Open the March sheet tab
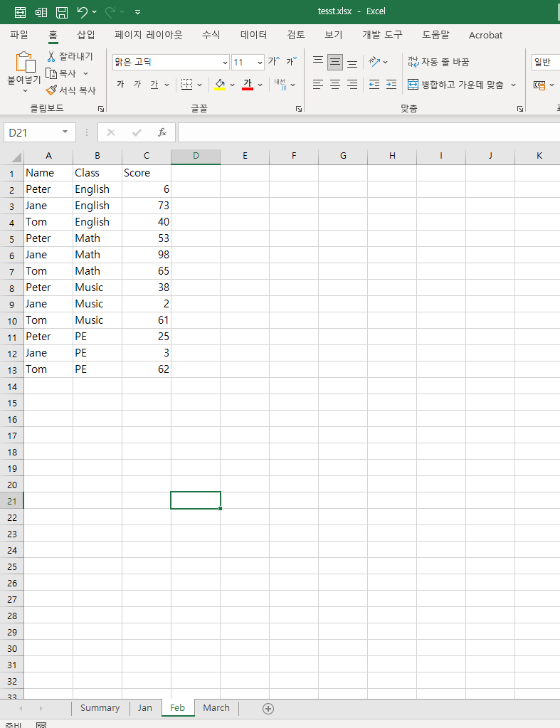This screenshot has height=728, width=560. tap(216, 708)
